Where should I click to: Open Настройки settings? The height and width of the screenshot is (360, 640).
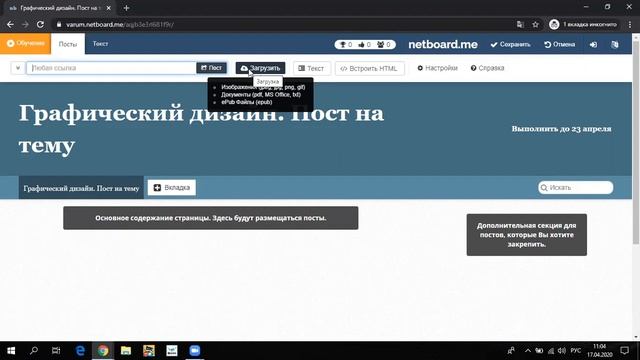(437, 68)
